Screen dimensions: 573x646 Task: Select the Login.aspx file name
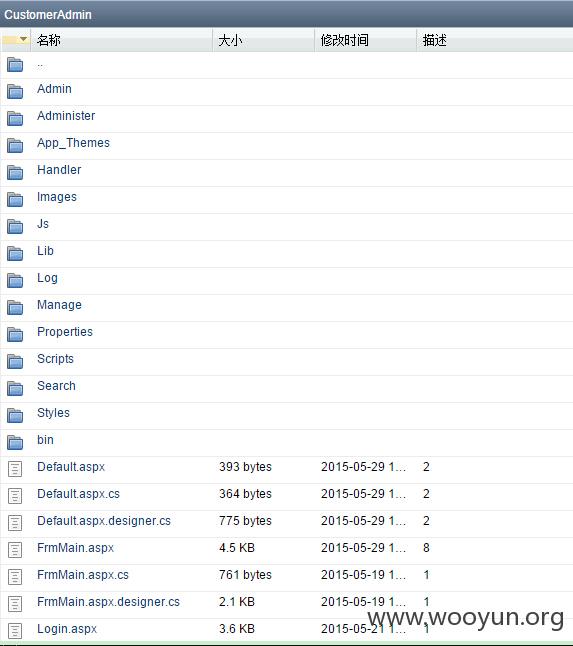(67, 629)
